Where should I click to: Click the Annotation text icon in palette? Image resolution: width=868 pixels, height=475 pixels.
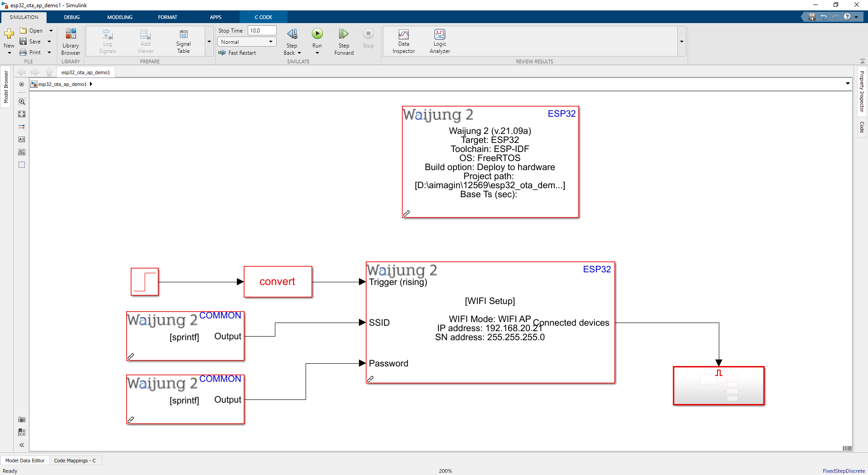22,139
